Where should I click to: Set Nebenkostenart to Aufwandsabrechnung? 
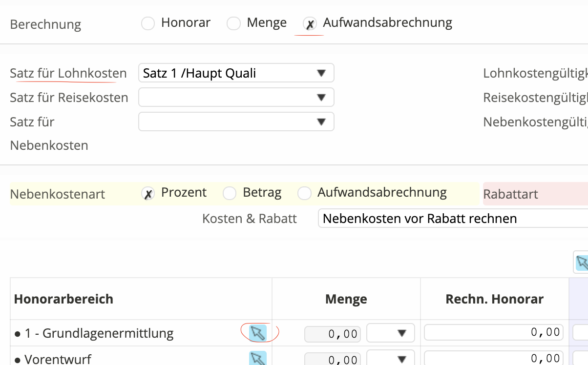[304, 194]
